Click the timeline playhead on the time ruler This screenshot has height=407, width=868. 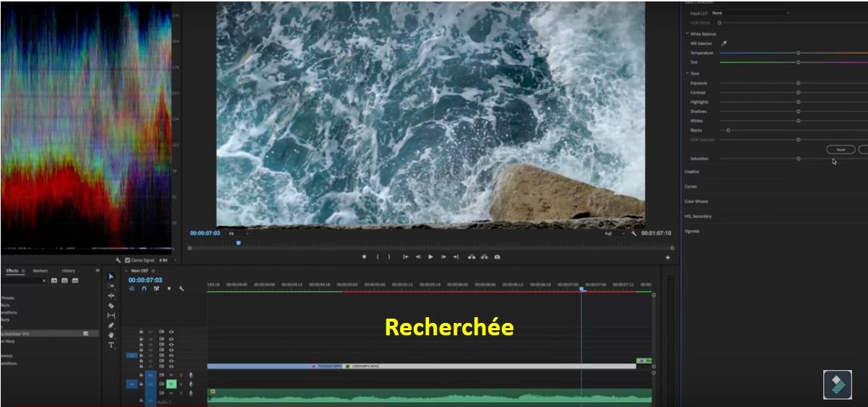(x=582, y=289)
